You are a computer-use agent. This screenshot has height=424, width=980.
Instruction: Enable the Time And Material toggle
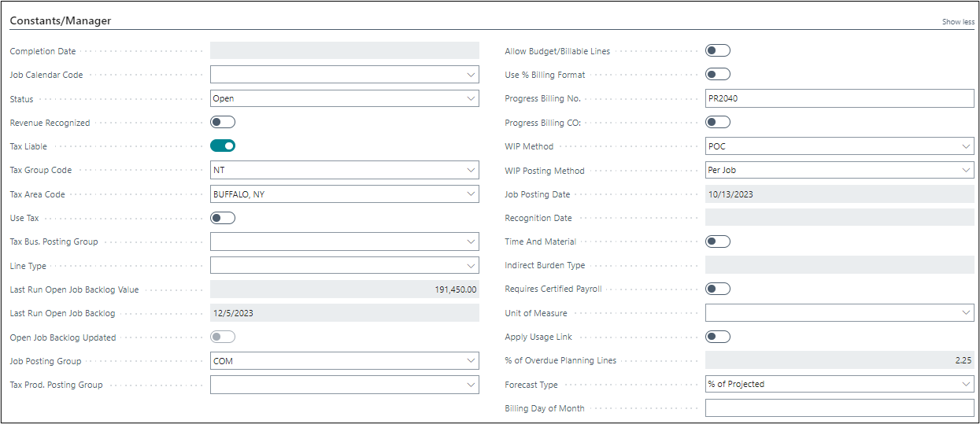point(718,241)
